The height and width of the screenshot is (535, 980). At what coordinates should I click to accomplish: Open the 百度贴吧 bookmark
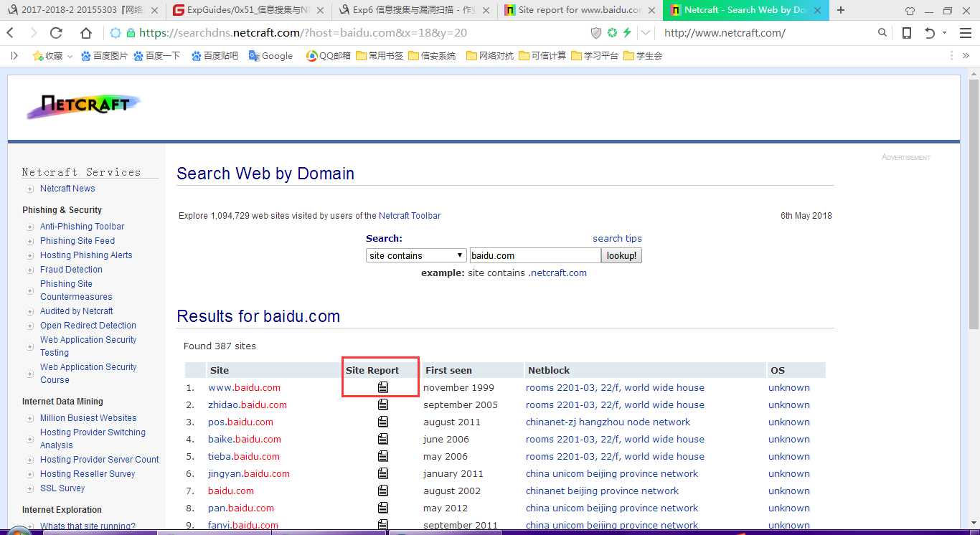tap(215, 56)
